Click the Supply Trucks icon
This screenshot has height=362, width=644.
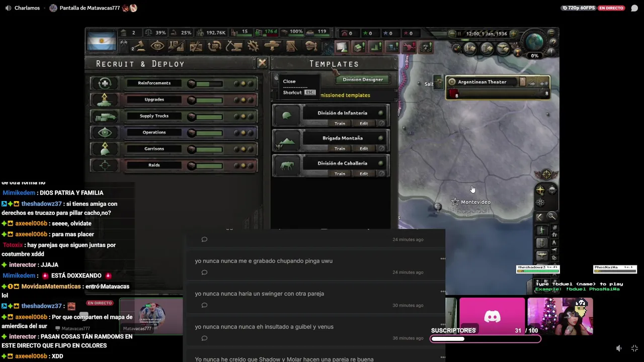point(105,116)
